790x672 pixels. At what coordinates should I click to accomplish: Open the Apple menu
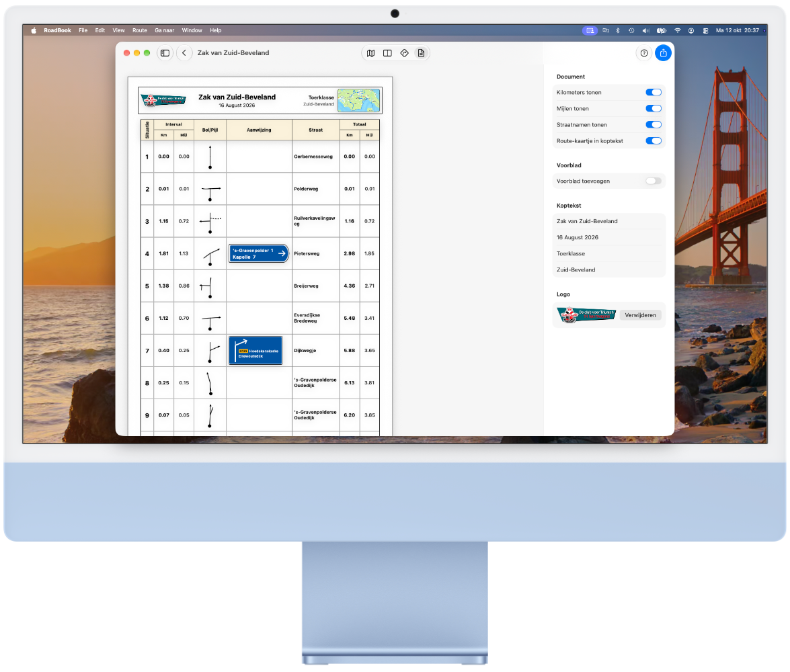34,30
